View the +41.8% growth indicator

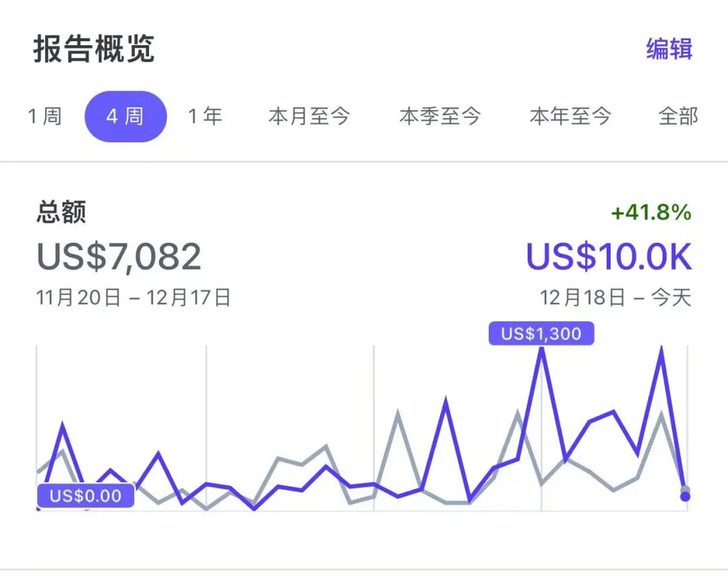tap(650, 212)
